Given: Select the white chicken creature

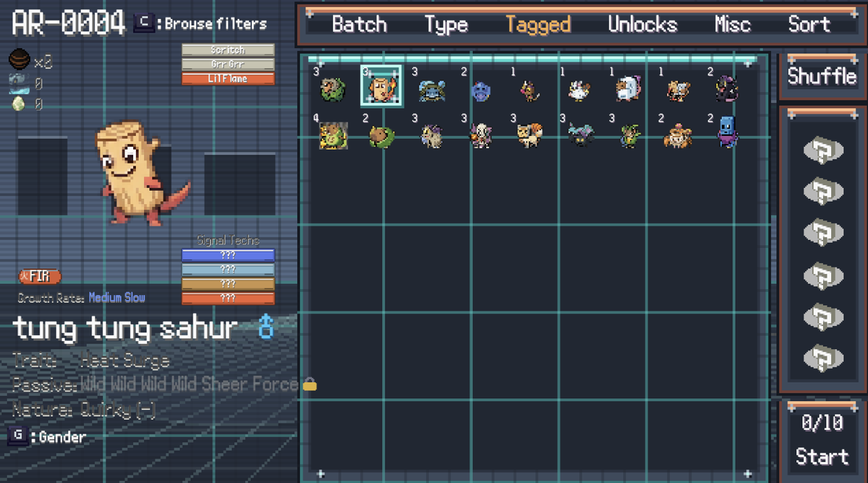Looking at the screenshot, I should [579, 90].
